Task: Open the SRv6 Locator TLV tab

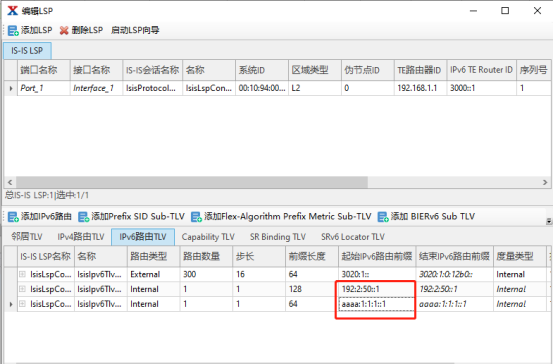Action: point(353,237)
